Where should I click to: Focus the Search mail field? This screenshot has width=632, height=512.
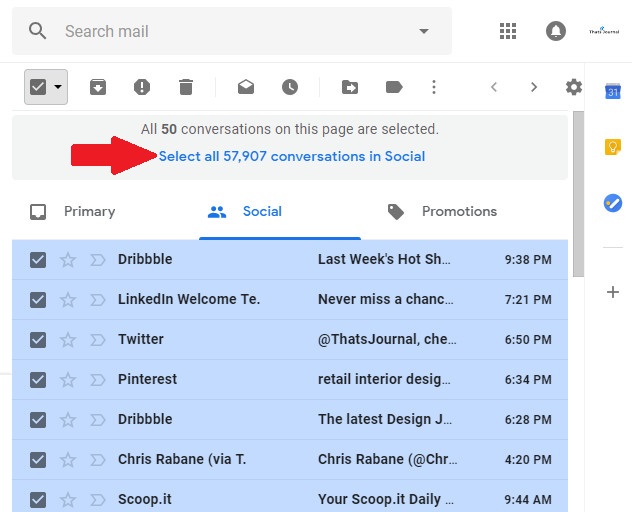232,31
